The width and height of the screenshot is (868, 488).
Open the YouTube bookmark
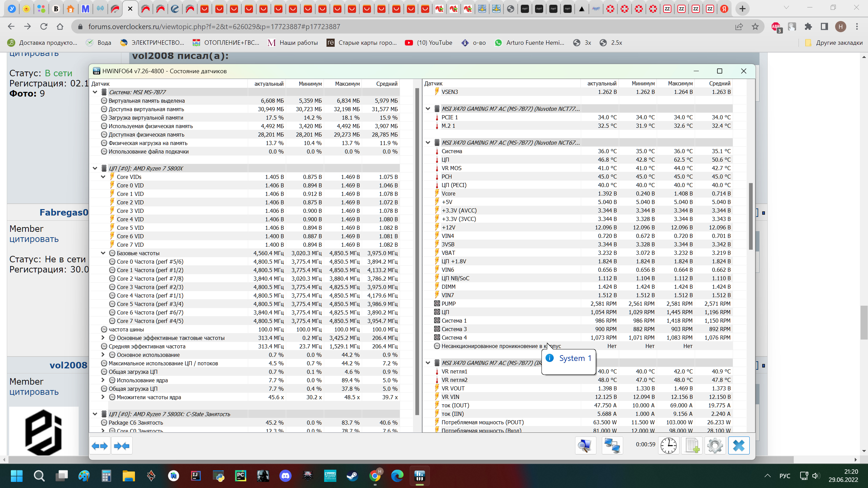[429, 43]
